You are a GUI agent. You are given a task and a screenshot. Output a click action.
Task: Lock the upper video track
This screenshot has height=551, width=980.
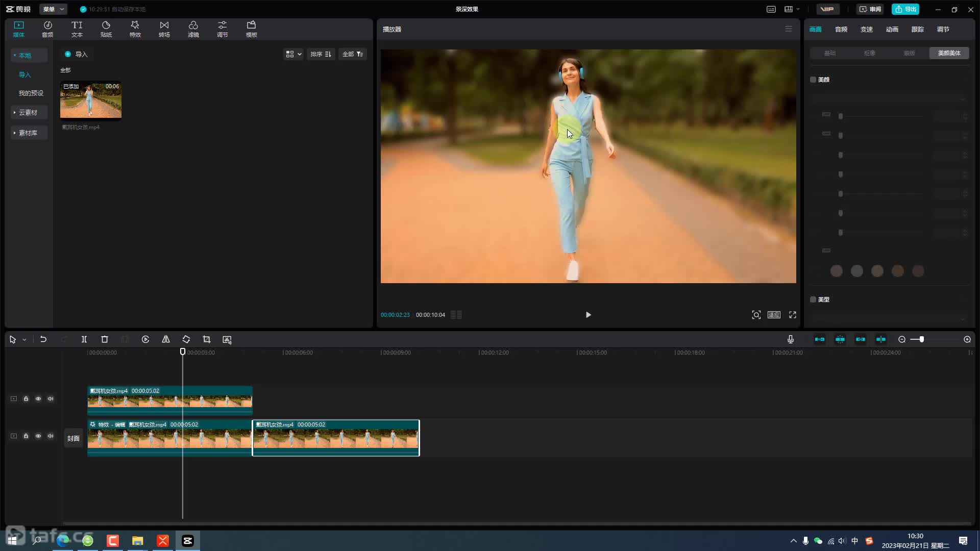click(x=26, y=398)
